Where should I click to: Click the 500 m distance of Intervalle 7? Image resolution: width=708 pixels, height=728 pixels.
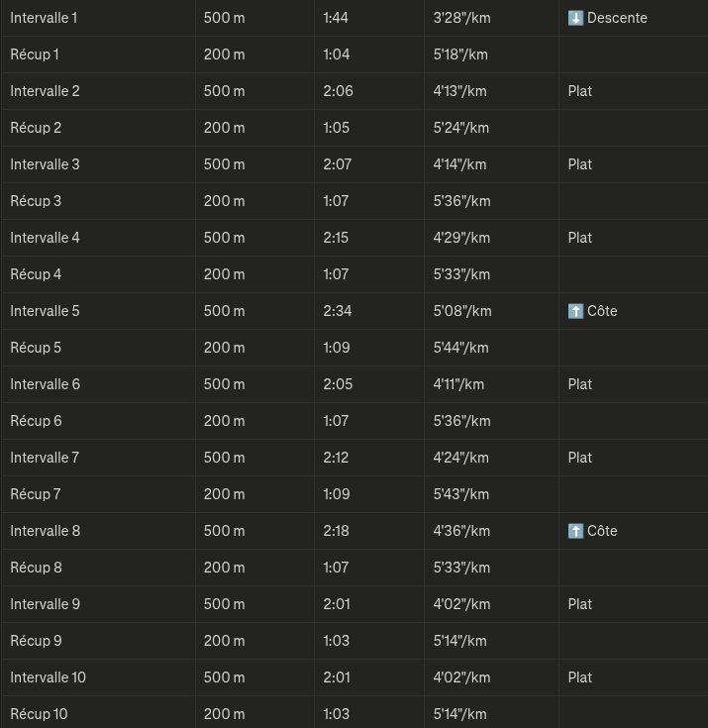(224, 458)
